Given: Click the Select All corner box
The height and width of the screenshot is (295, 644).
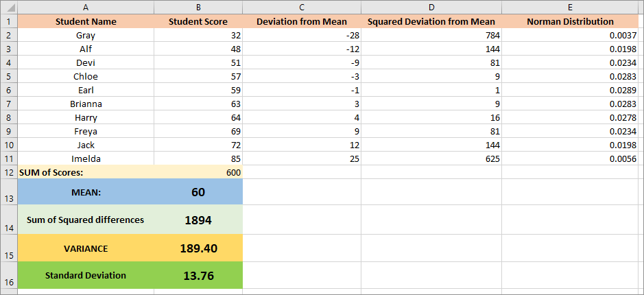Looking at the screenshot, I should 8,7.
